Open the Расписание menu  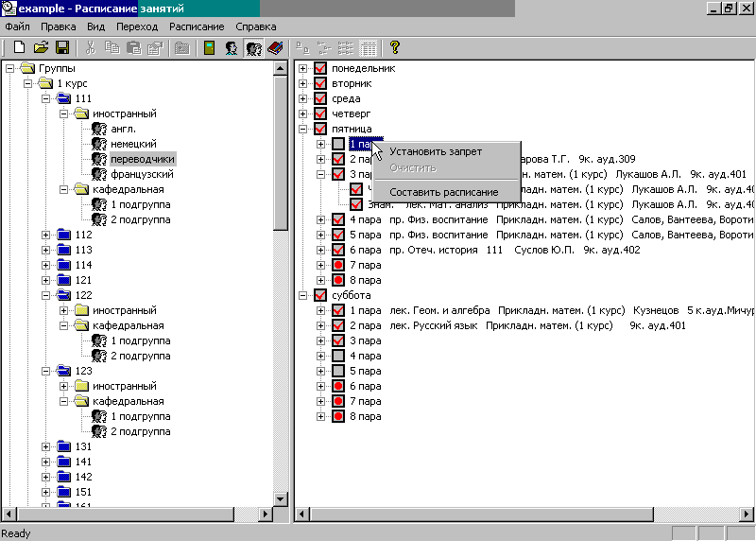pos(197,26)
